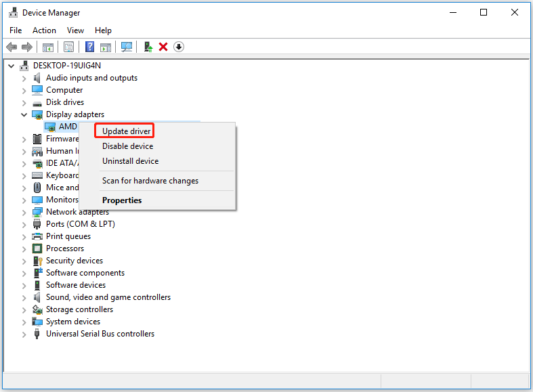This screenshot has width=533, height=392.
Task: Click the red X Uninstall device icon
Action: (x=163, y=47)
